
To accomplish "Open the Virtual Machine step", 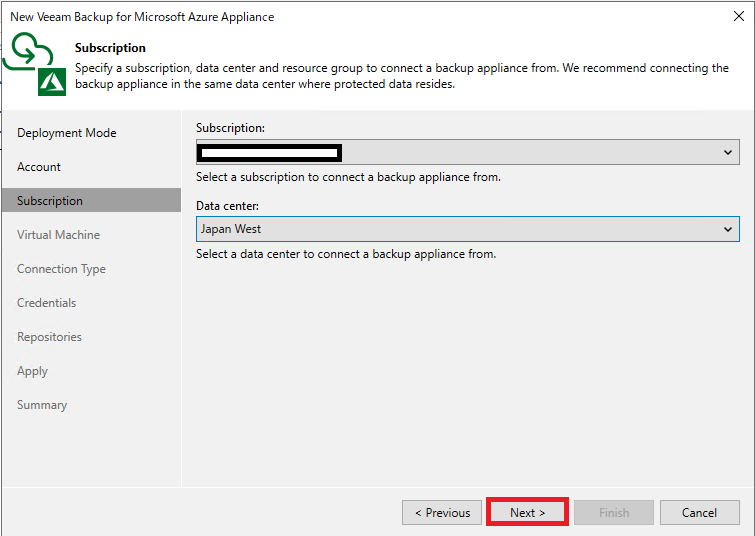I will [x=59, y=235].
